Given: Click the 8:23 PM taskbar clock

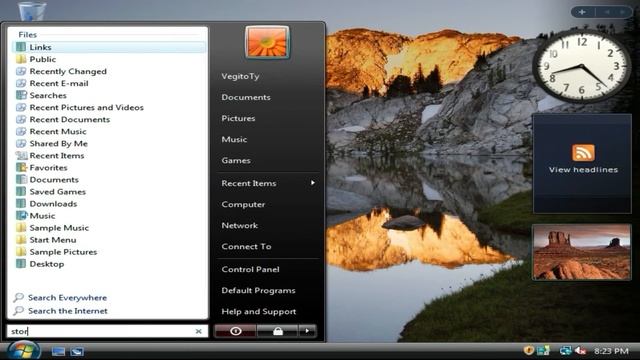Looking at the screenshot, I should [611, 351].
